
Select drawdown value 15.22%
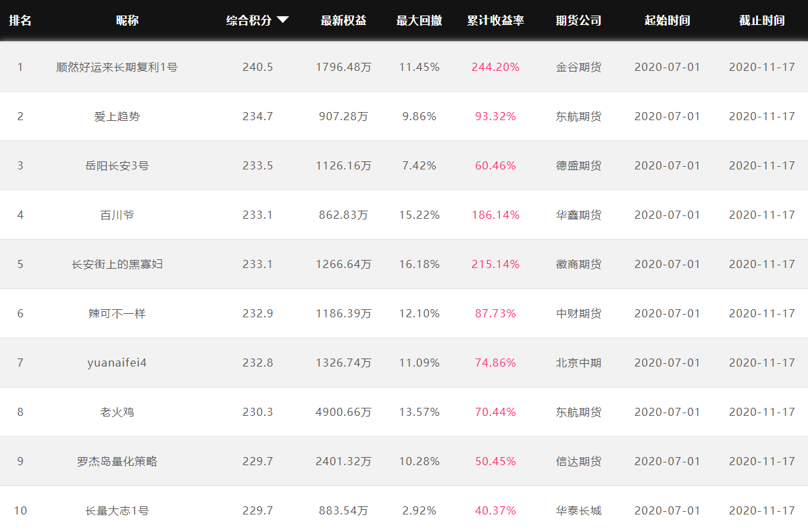click(419, 215)
